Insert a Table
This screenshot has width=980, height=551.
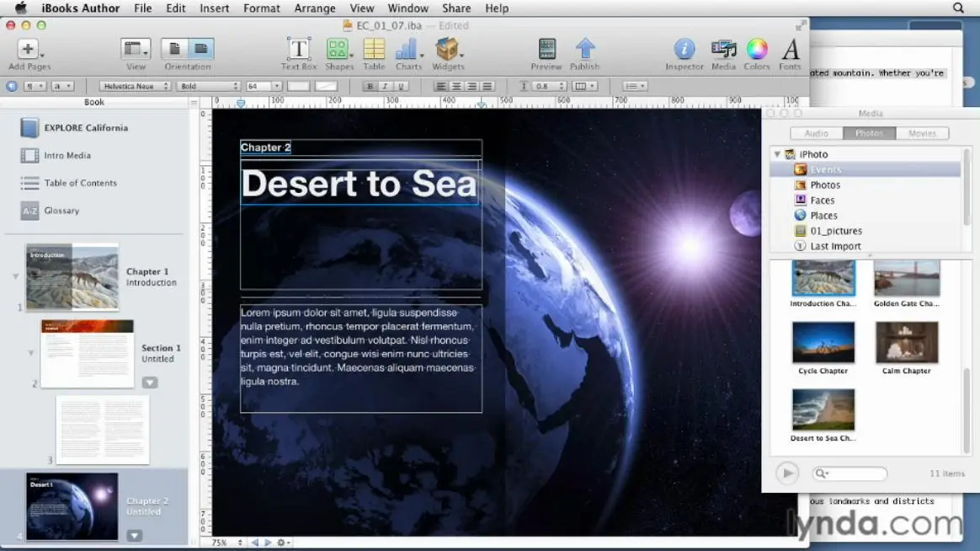pos(374,49)
